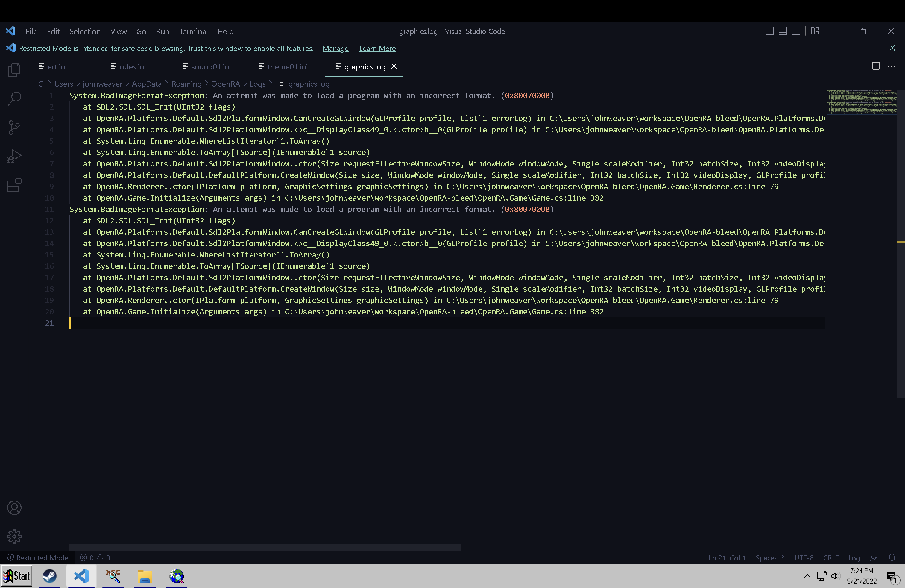Open the Extensions view

(14, 185)
